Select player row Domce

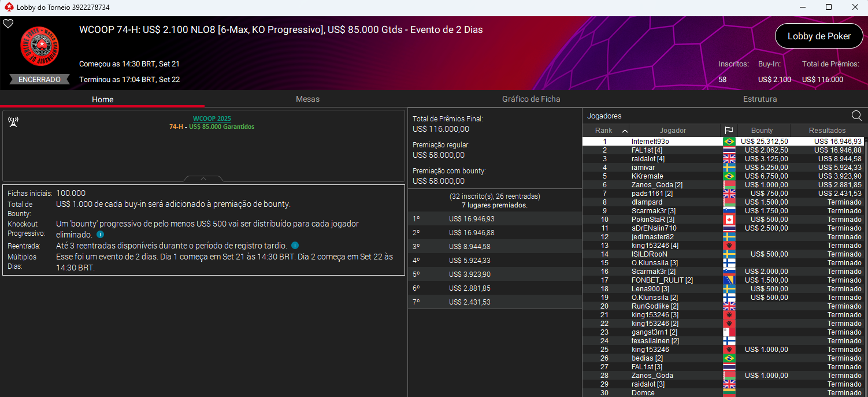pos(723,393)
